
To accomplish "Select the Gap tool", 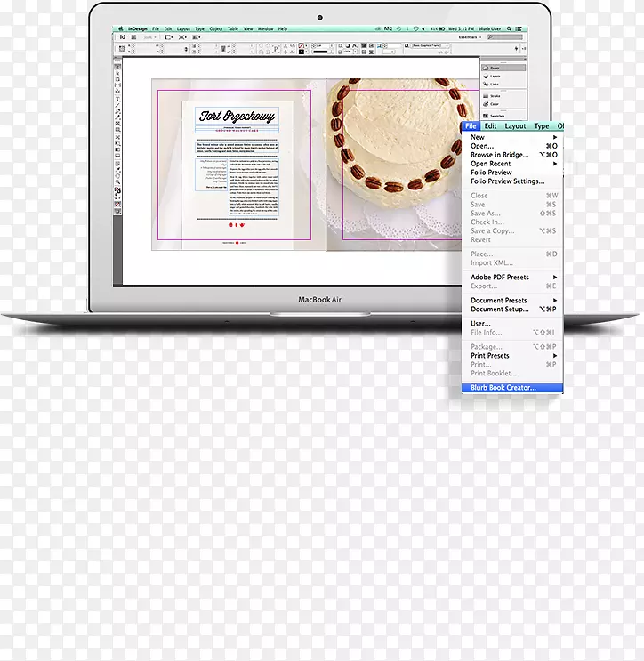I will coord(117,85).
